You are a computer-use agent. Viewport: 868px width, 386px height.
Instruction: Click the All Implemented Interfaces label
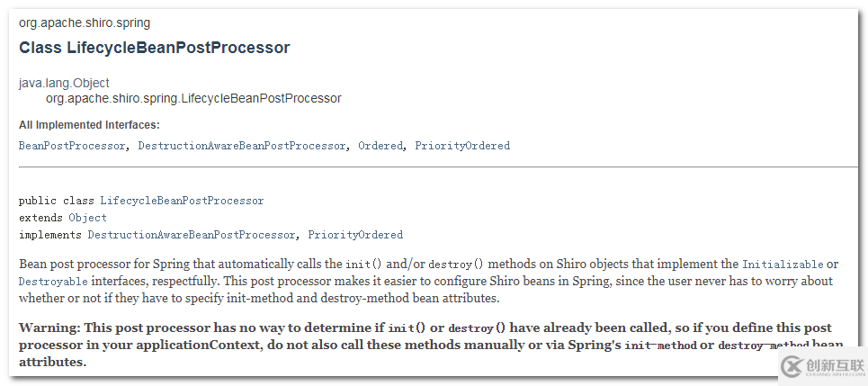(x=89, y=125)
